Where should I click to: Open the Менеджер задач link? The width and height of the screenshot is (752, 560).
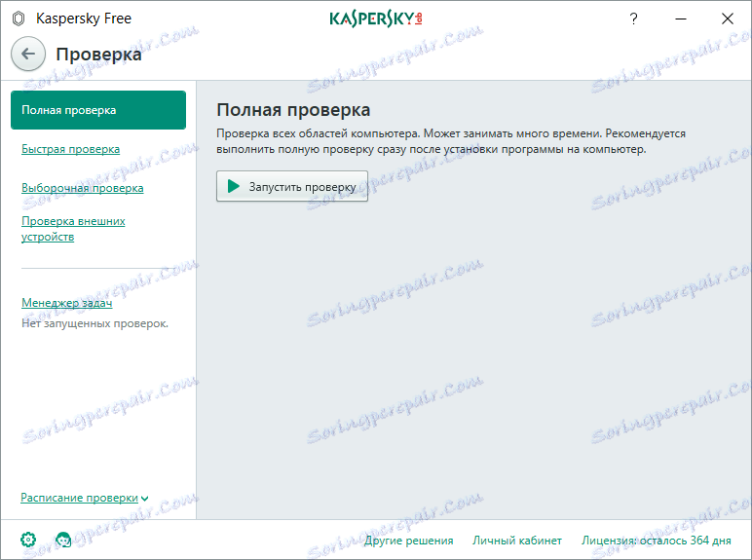[x=66, y=303]
